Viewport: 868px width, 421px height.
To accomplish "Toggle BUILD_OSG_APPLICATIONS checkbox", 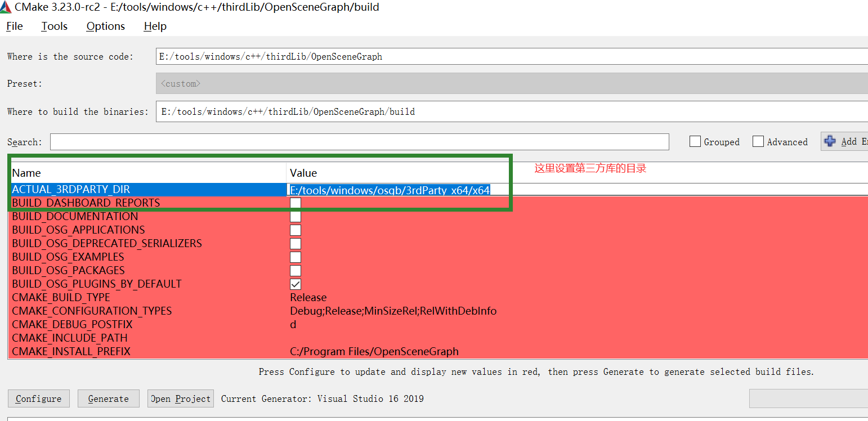I will 296,230.
